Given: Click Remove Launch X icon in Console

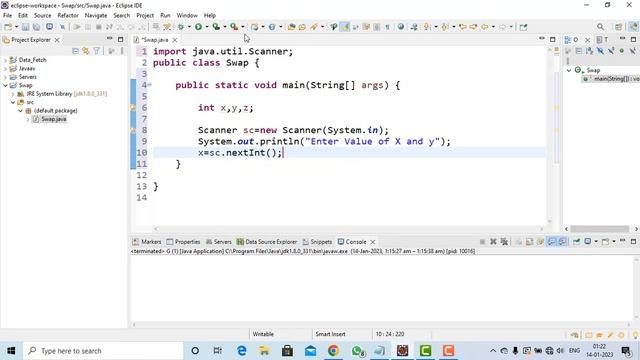Looking at the screenshot, I should coord(493,242).
